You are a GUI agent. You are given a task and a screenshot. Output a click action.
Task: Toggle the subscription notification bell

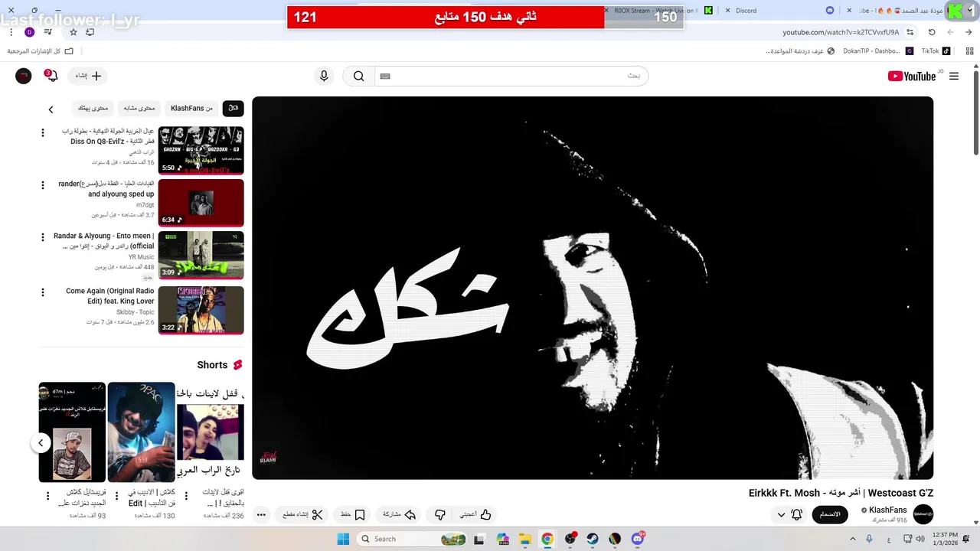(x=797, y=514)
